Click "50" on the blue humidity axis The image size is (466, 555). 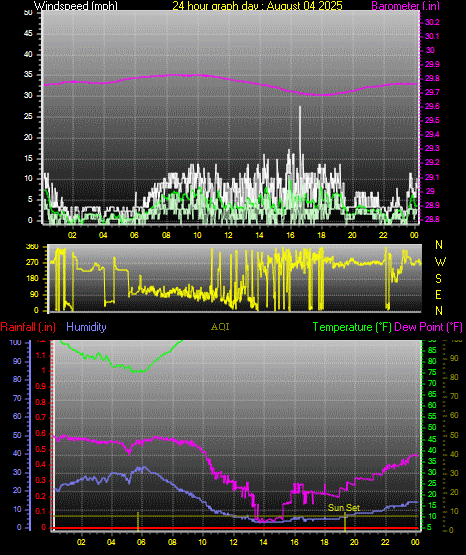(x=17, y=435)
